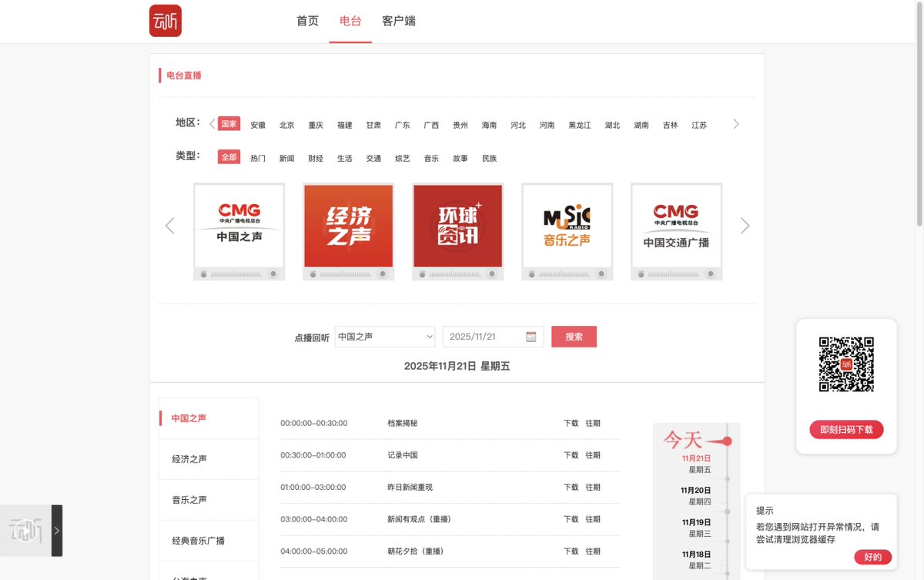924x580 pixels.
Task: Click the 朝花夕拾（重播） program title
Action: click(x=416, y=552)
